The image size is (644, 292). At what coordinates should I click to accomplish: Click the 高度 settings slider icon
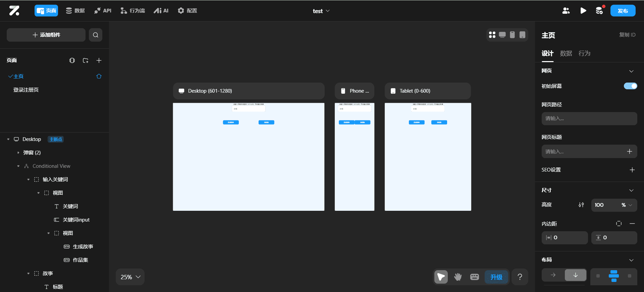(x=581, y=205)
